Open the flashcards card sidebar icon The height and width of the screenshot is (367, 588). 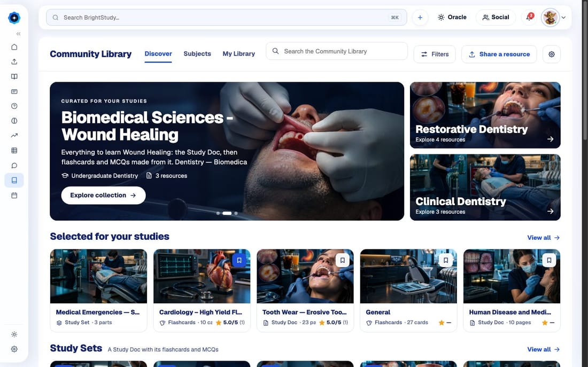[14, 91]
